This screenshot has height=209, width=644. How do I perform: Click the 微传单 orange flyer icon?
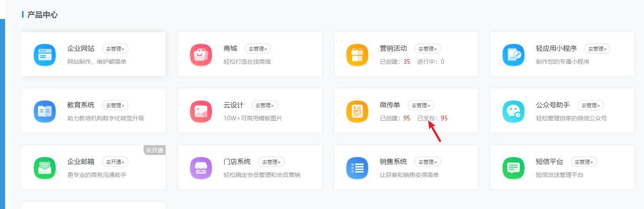(357, 111)
